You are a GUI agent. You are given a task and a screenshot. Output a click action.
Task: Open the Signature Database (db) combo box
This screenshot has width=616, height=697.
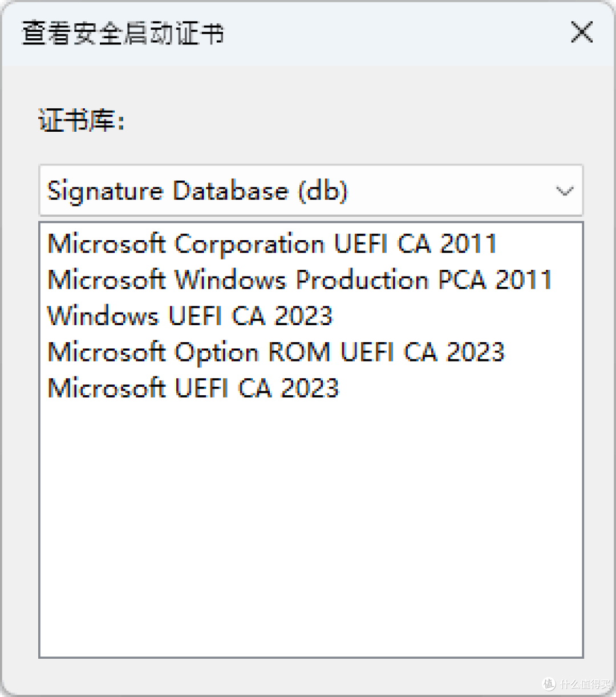click(x=311, y=191)
